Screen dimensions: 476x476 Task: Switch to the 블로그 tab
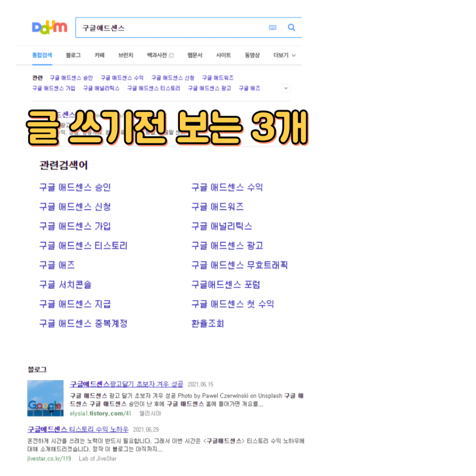[73, 55]
